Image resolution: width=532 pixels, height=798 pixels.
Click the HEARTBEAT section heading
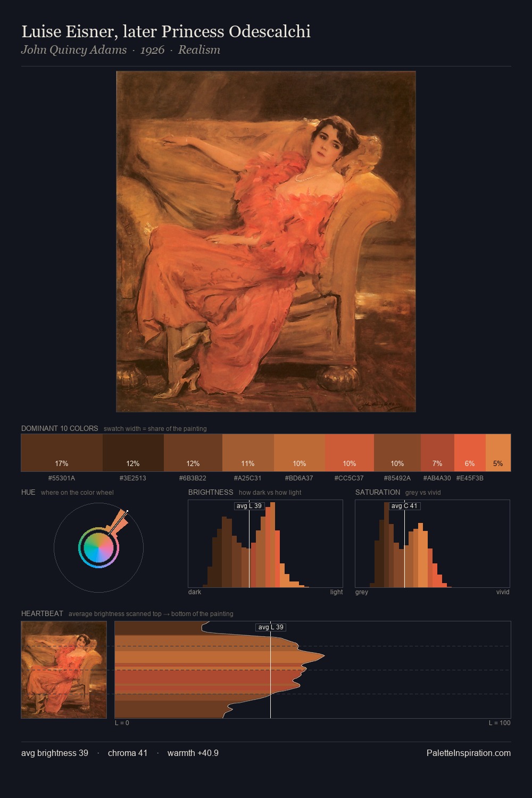42,613
